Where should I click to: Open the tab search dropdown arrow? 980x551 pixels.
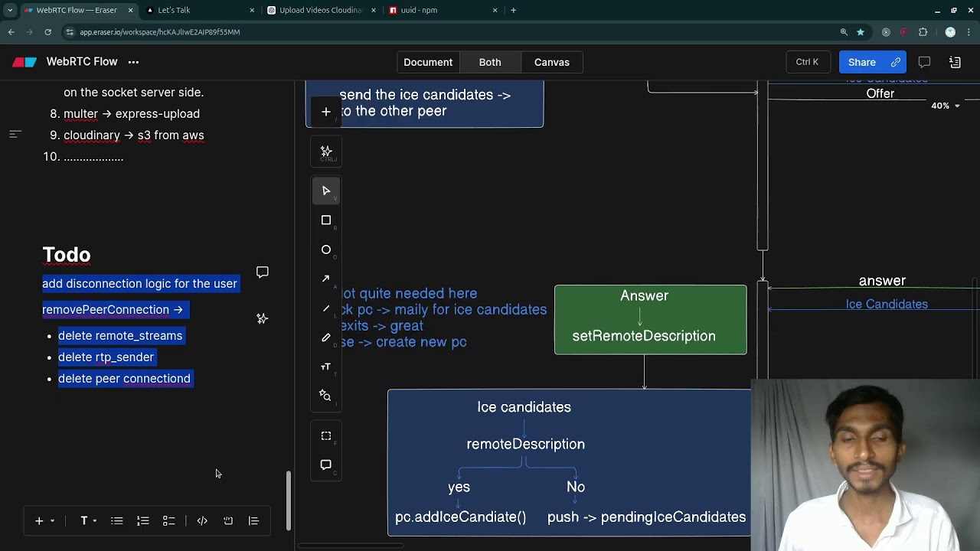(10, 10)
